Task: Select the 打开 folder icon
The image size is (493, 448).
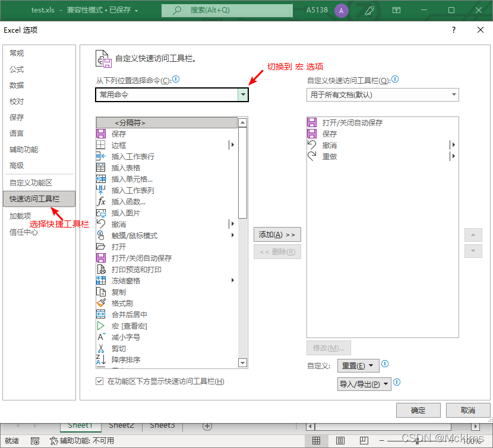Action: point(100,247)
